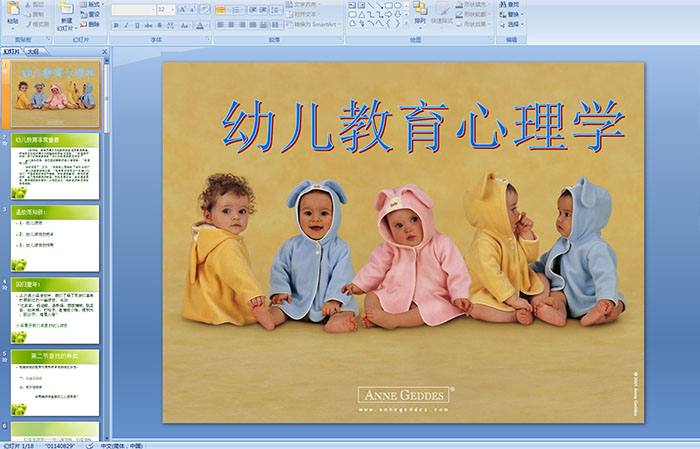700x449 pixels.
Task: Toggle the numbered list button
Action: (x=236, y=10)
